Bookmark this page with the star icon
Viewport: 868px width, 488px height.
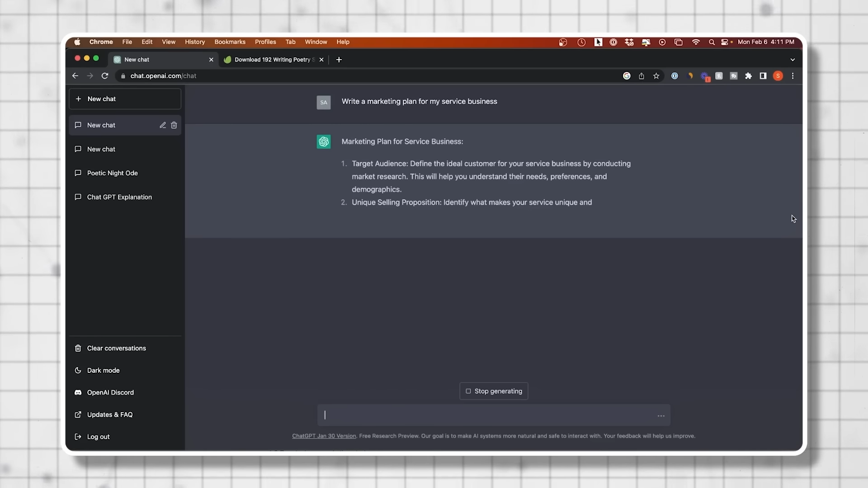(656, 76)
